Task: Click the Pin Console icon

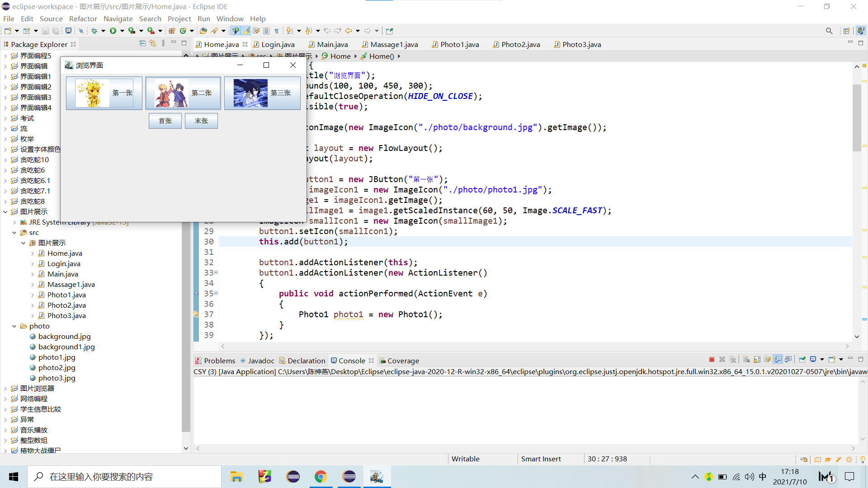Action: (802, 360)
